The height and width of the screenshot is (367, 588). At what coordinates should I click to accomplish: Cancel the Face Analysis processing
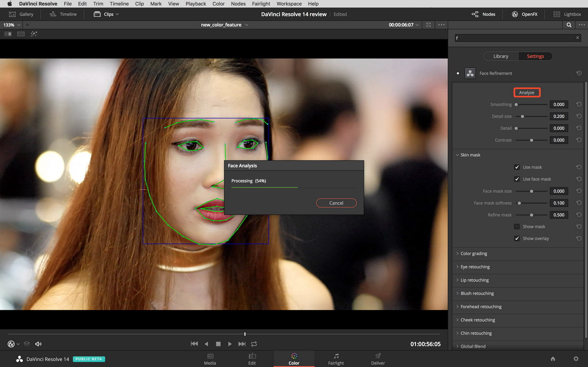tap(336, 203)
